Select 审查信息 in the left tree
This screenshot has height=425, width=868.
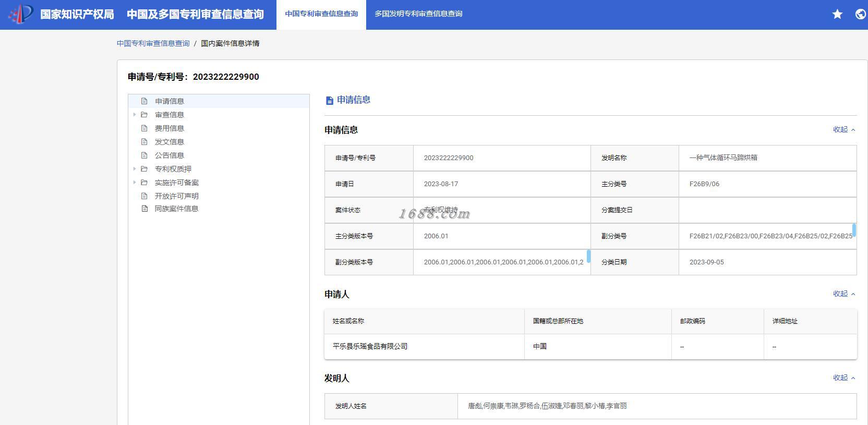[170, 115]
